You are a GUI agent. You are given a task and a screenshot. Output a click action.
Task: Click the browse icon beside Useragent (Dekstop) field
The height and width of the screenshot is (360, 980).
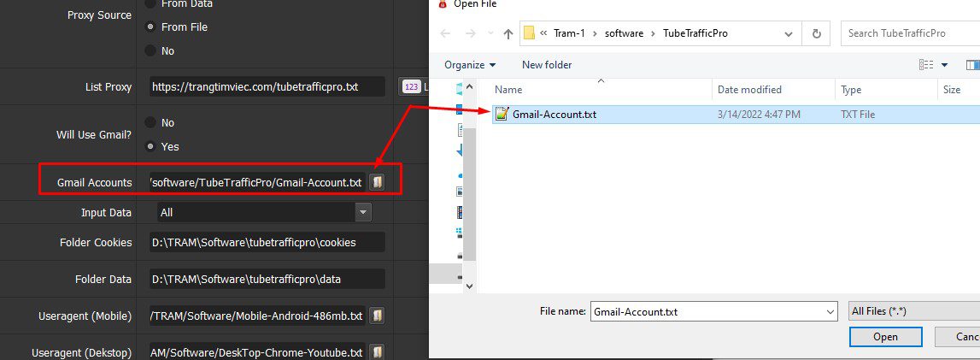pos(377,351)
